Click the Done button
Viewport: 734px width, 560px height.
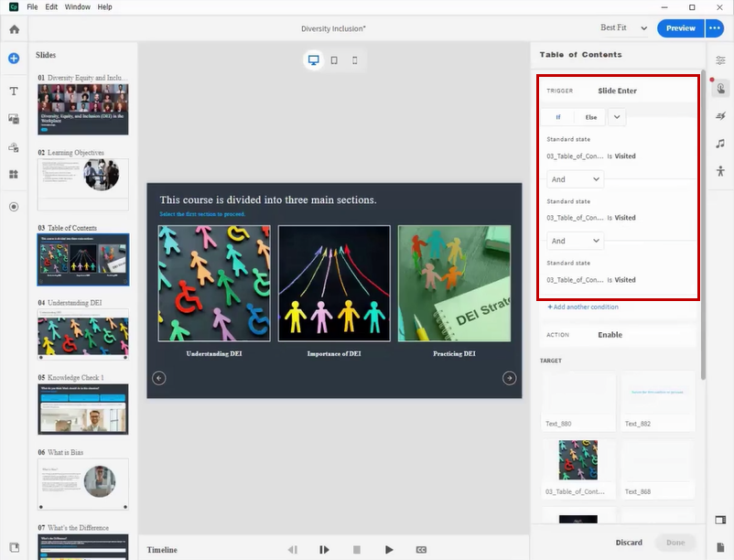pyautogui.click(x=675, y=543)
